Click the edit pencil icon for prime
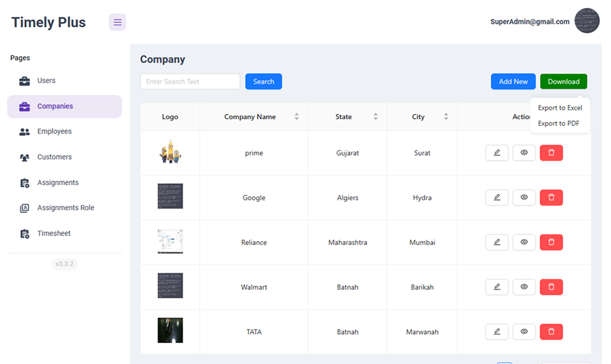Screen dimensions: 611x364 496,153
